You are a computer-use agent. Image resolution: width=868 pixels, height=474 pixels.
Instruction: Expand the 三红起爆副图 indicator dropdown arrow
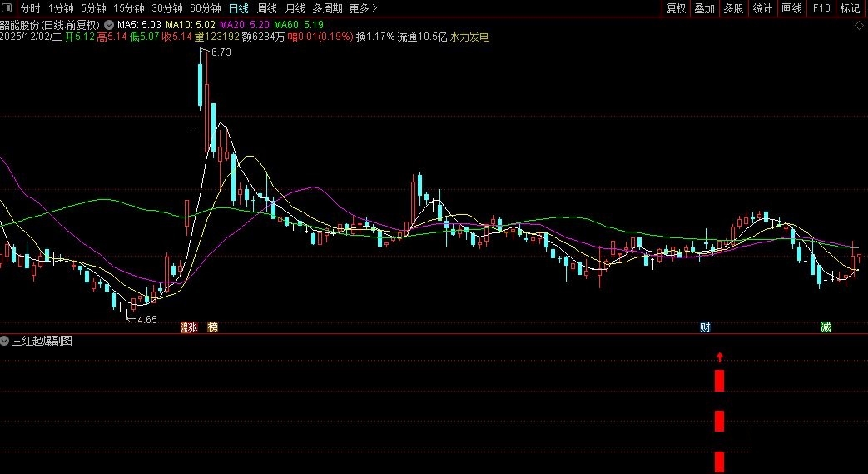coord(4,341)
